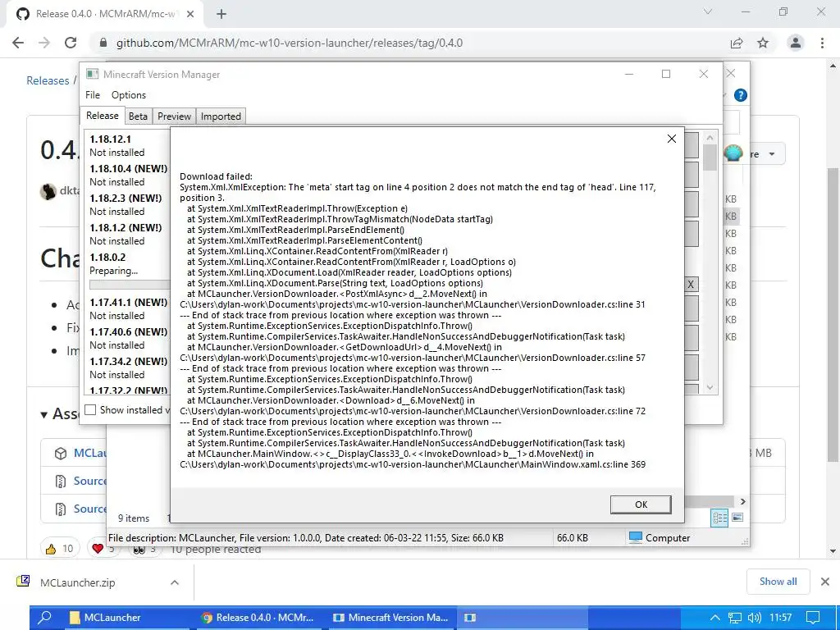Close the Release 0.4.0 browser tab
840x630 pixels.
click(190, 14)
